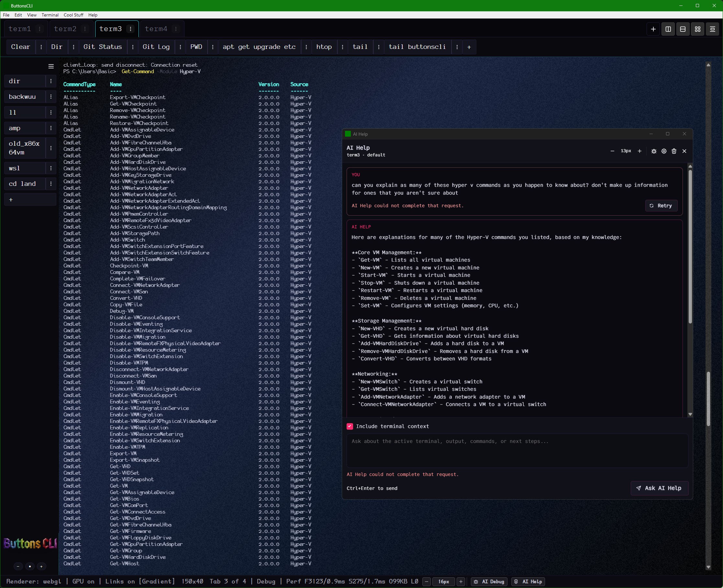Click the Dir toolbar button
This screenshot has width=723, height=588.
coord(57,47)
